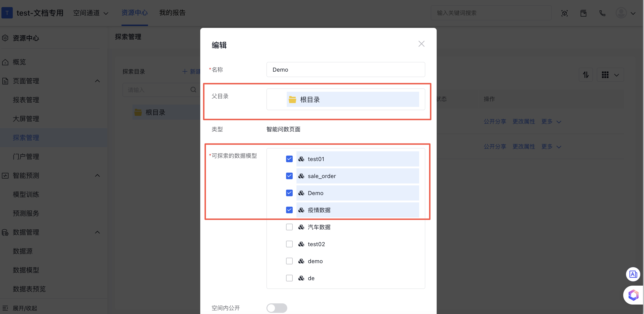Open the view mode dropdown chevron

pos(617,75)
